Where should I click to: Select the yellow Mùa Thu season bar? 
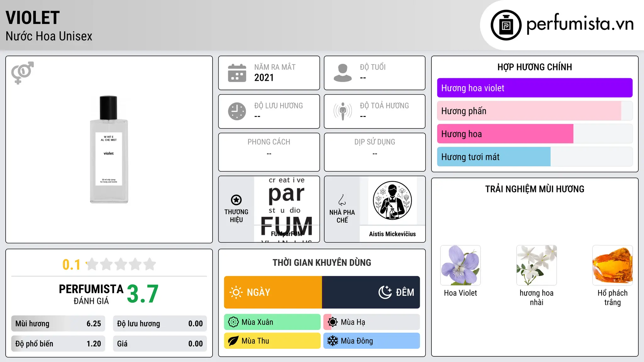pos(272,341)
